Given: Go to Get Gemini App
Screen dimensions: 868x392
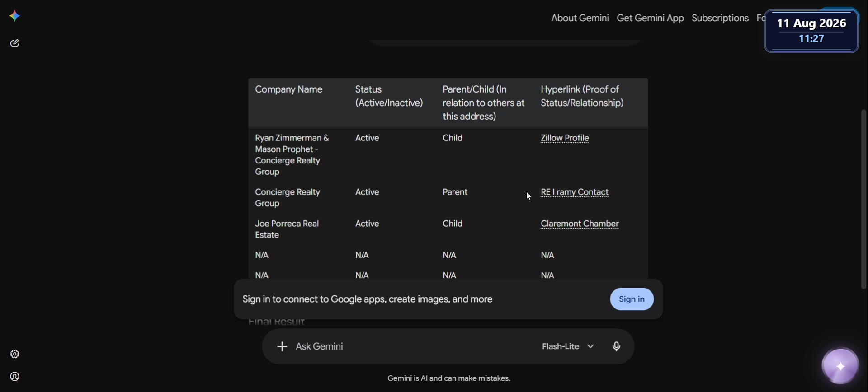Looking at the screenshot, I should click(650, 18).
